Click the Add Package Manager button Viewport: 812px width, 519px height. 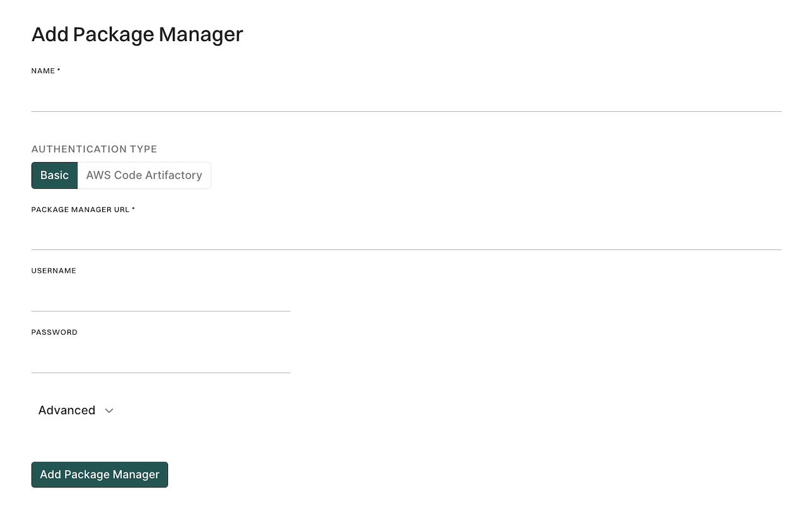pyautogui.click(x=99, y=474)
